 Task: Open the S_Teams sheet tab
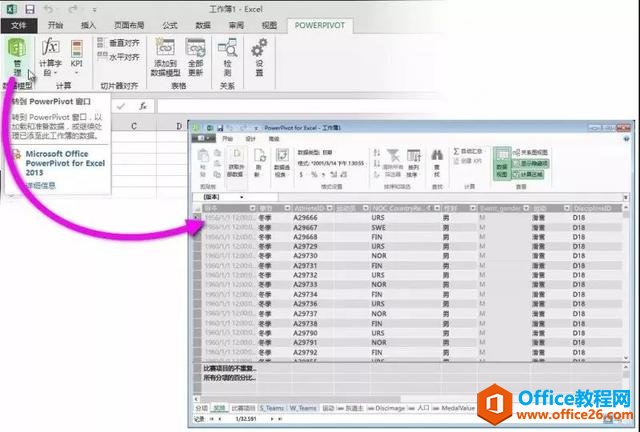(271, 408)
